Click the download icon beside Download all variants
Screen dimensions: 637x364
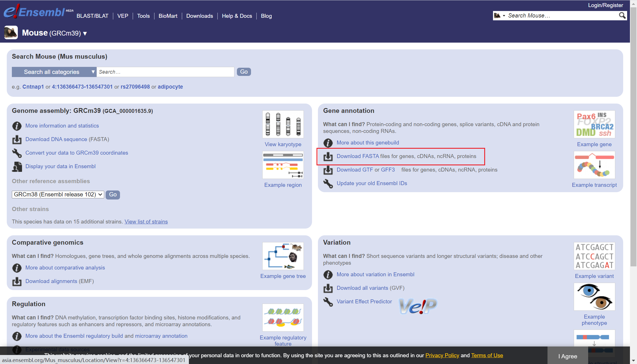click(x=328, y=288)
